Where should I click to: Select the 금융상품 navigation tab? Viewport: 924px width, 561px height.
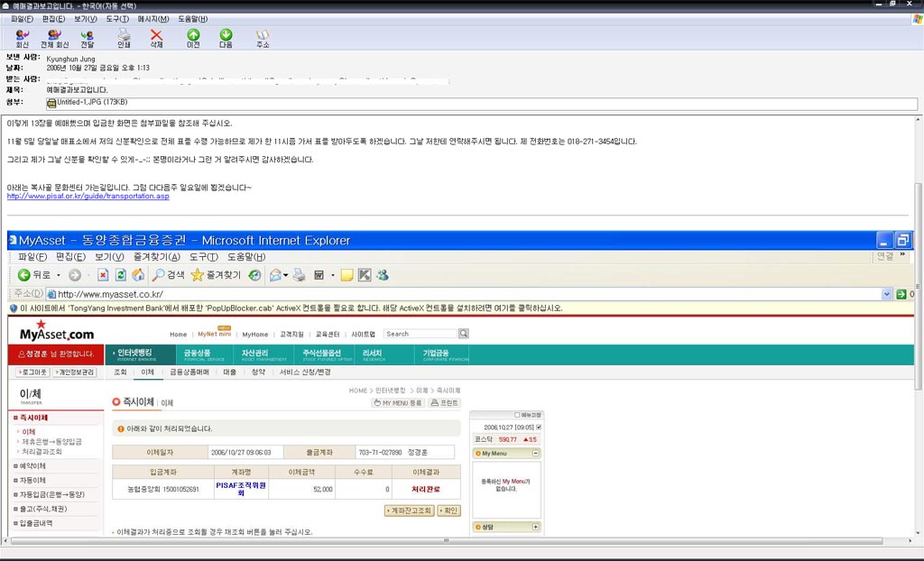(204, 354)
